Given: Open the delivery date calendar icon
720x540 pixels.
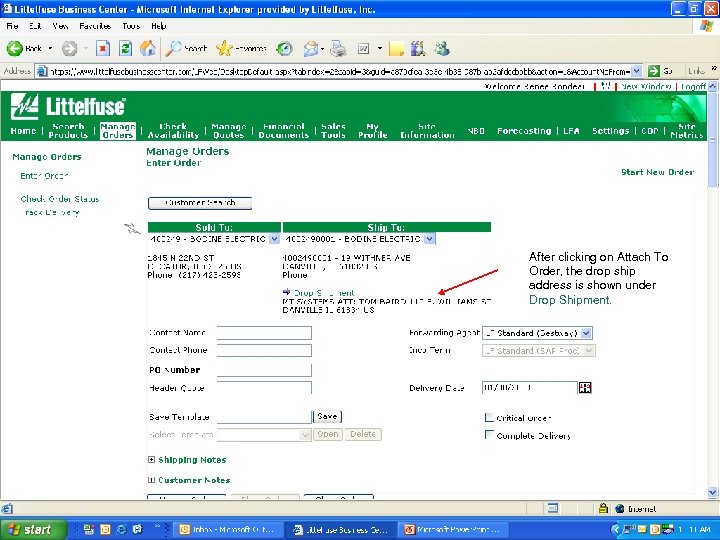Looking at the screenshot, I should (x=585, y=388).
